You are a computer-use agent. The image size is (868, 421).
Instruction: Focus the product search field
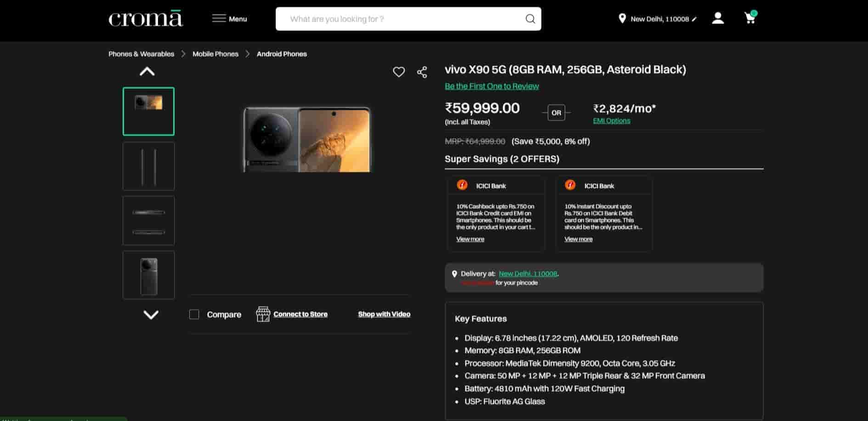(400, 19)
